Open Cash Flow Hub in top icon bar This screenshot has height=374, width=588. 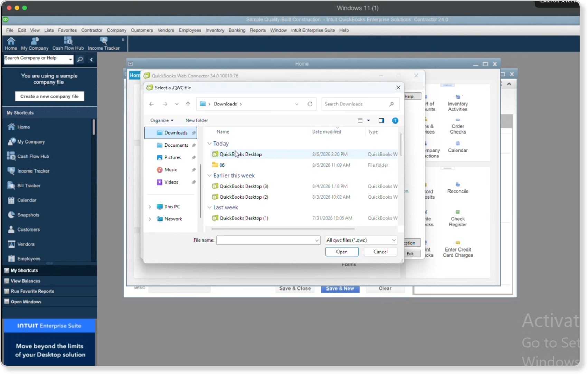click(x=68, y=44)
